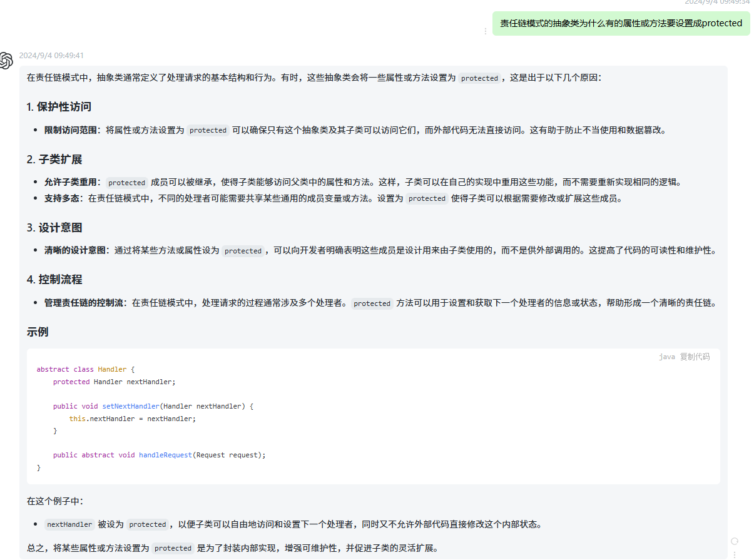Click the java language label on code block

(x=666, y=357)
